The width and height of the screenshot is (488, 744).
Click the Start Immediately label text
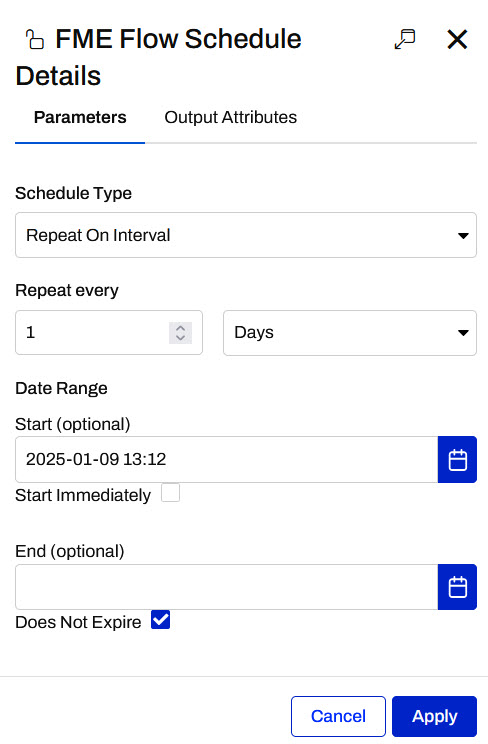[83, 495]
